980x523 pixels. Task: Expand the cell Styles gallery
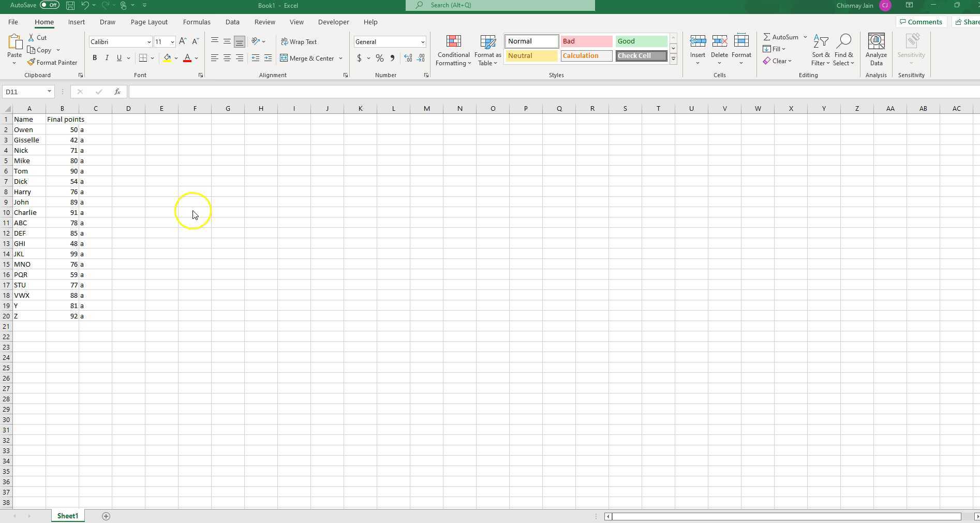pos(673,59)
